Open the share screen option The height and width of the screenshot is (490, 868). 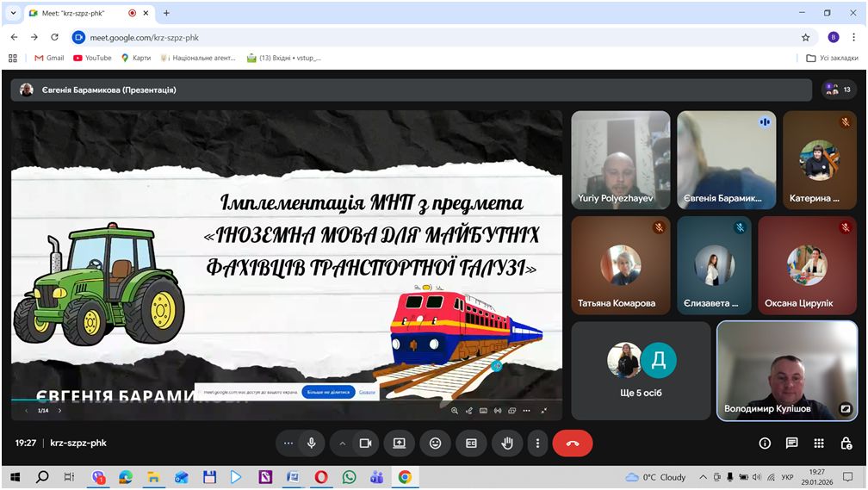400,443
